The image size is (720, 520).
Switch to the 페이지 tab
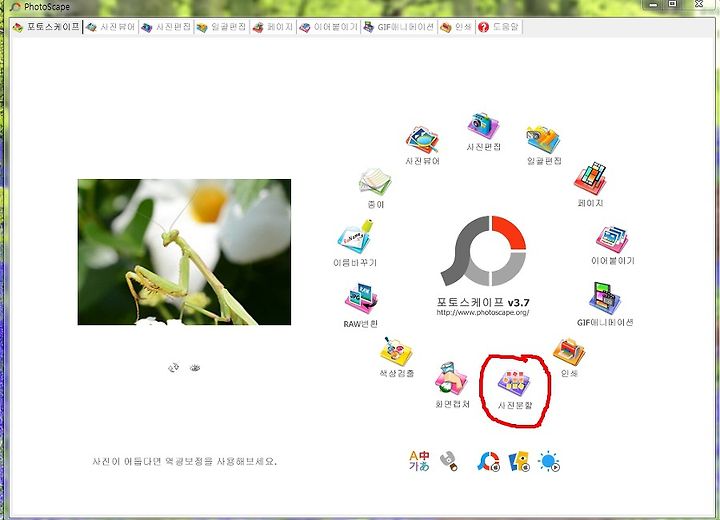pyautogui.click(x=273, y=27)
